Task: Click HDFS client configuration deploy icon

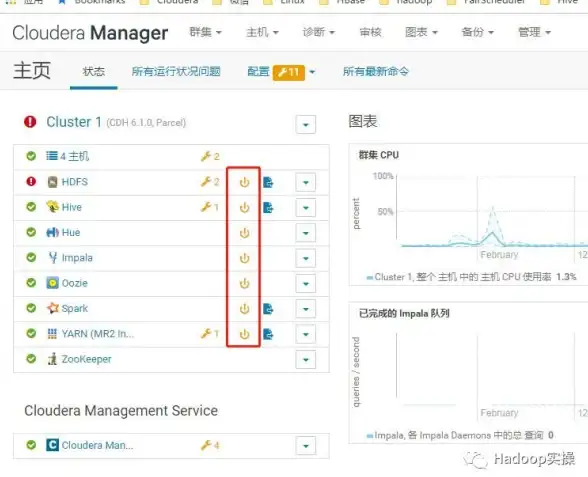Action: click(x=268, y=183)
